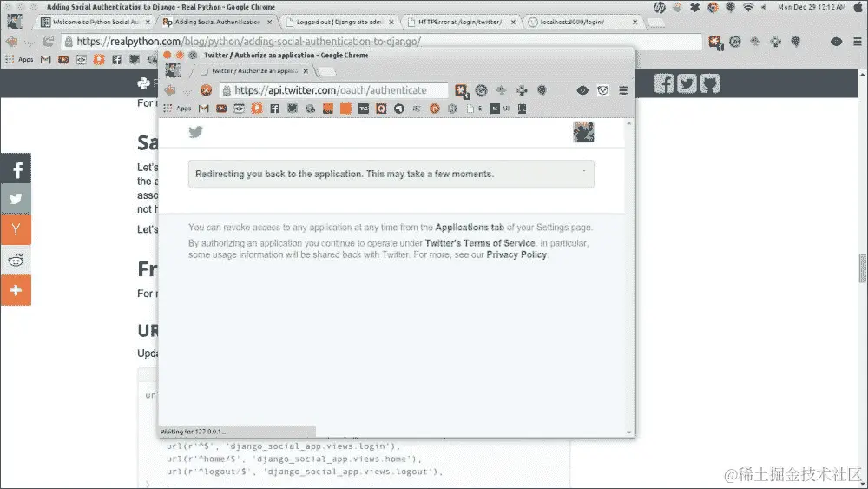Click the scroll down arrow in the popup scrollbar

pos(628,432)
